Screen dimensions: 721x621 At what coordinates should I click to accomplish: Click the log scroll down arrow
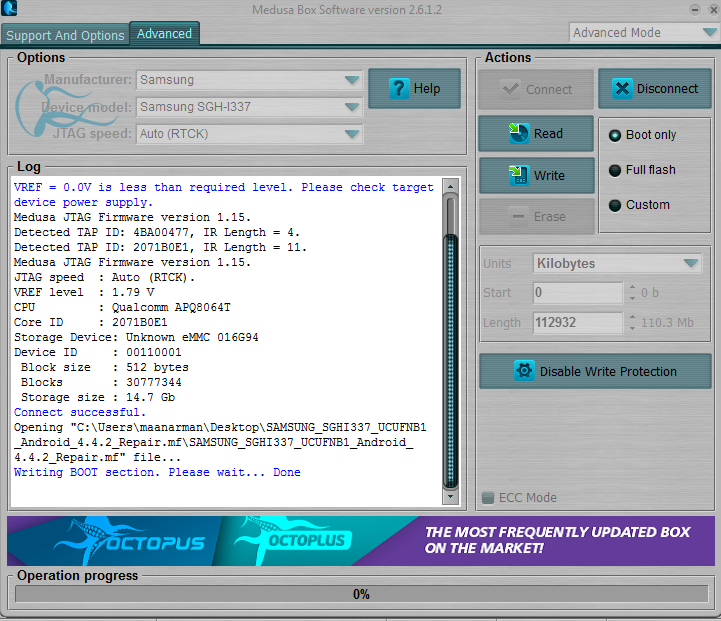pyautogui.click(x=450, y=496)
